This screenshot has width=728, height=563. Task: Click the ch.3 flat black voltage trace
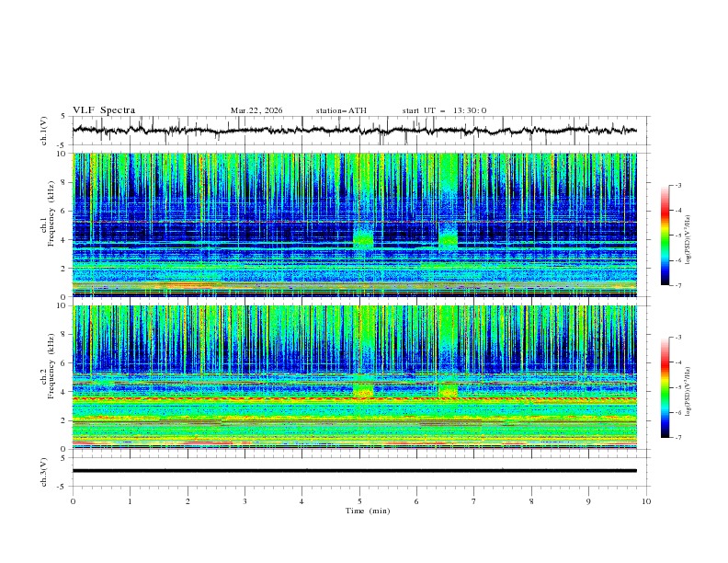click(x=354, y=471)
